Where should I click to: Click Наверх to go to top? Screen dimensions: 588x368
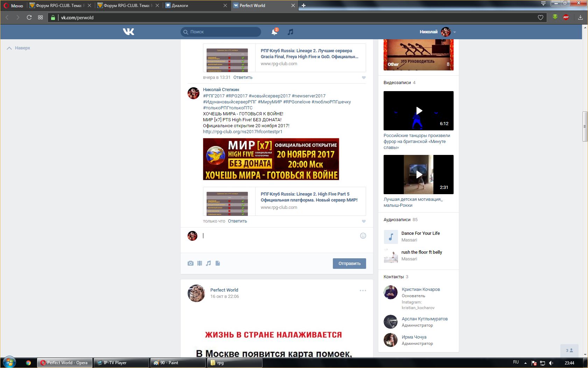(19, 48)
